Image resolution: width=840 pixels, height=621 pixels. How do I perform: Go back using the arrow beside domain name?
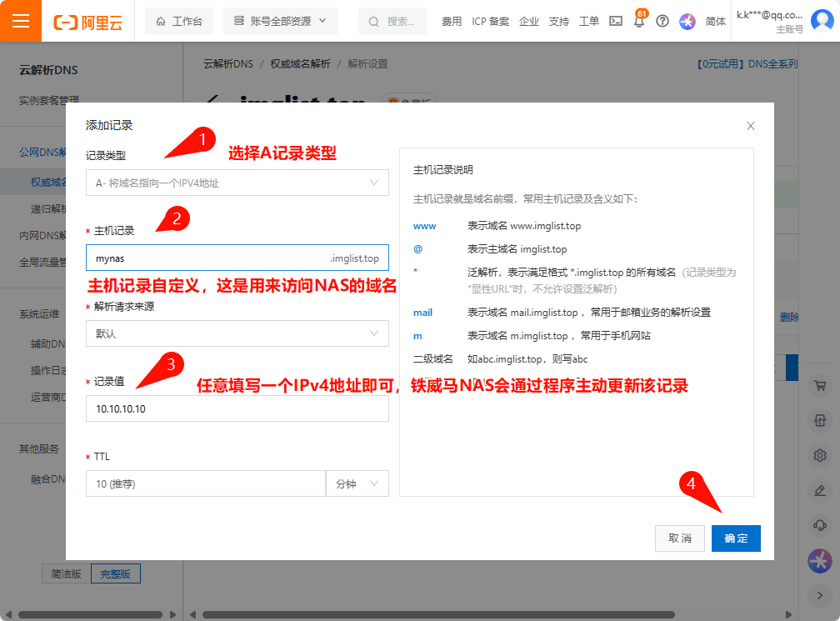pyautogui.click(x=213, y=100)
